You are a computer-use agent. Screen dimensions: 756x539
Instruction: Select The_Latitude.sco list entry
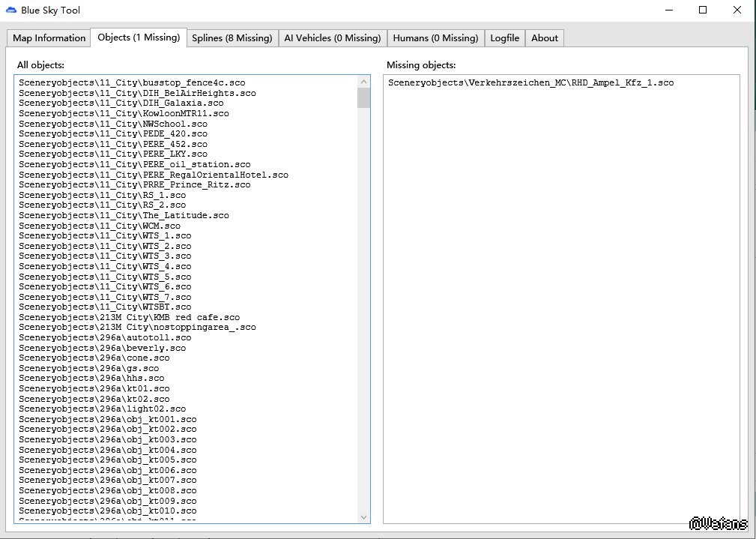pos(124,216)
